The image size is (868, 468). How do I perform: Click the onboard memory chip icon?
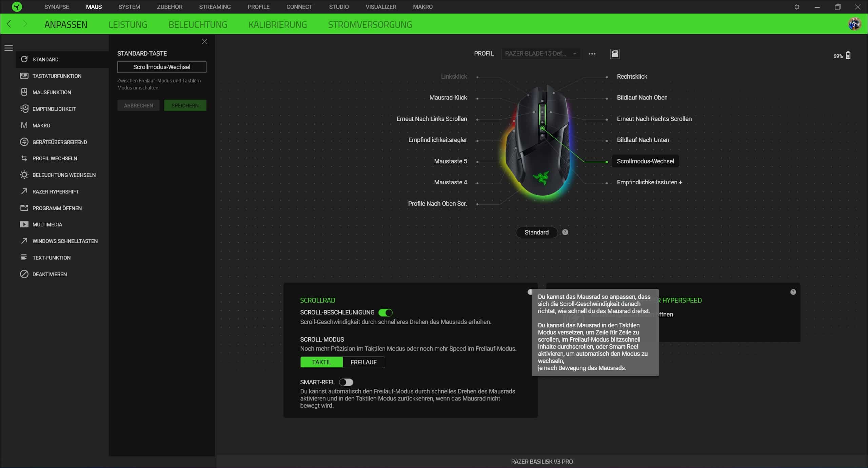(x=615, y=54)
